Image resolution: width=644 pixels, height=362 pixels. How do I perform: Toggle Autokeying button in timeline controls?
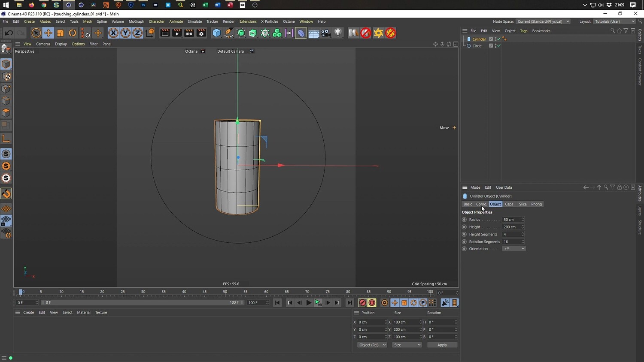pyautogui.click(x=372, y=303)
